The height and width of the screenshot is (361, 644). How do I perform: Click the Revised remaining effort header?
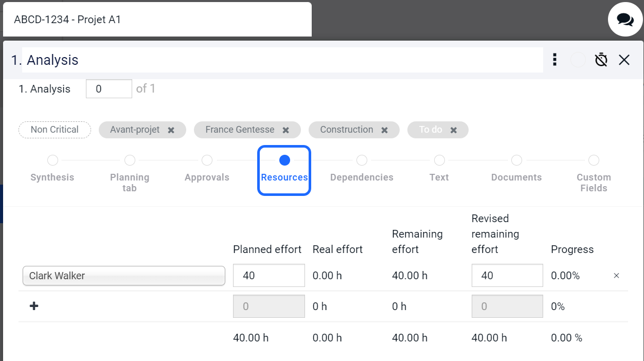(495, 234)
